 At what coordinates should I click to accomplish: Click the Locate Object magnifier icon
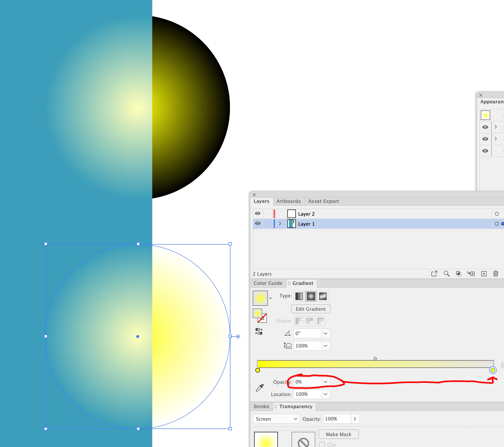446,274
